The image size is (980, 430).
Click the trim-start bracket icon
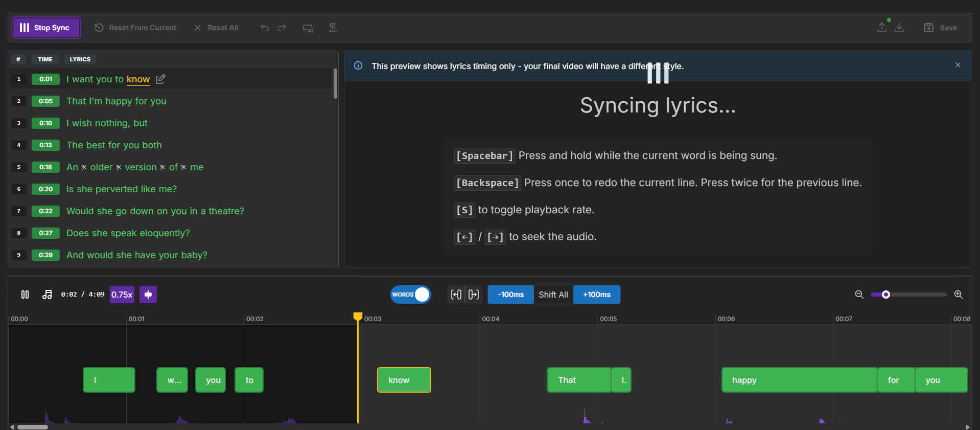pyautogui.click(x=456, y=295)
